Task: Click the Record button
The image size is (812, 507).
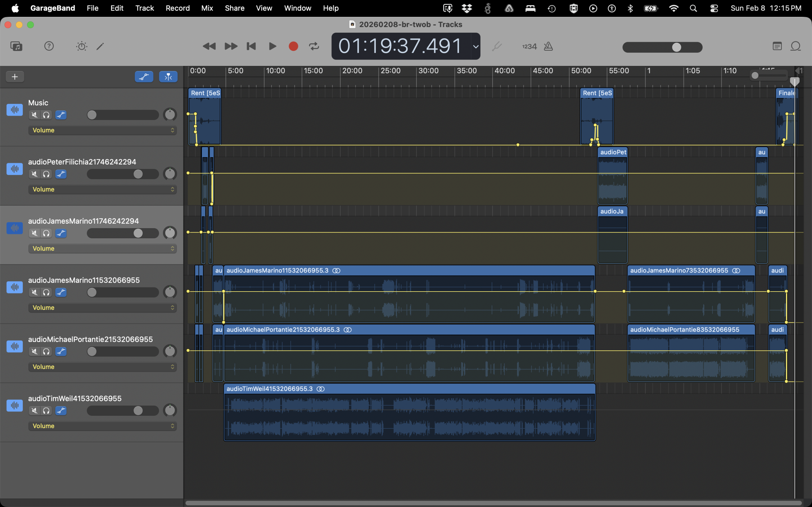Action: coord(293,46)
